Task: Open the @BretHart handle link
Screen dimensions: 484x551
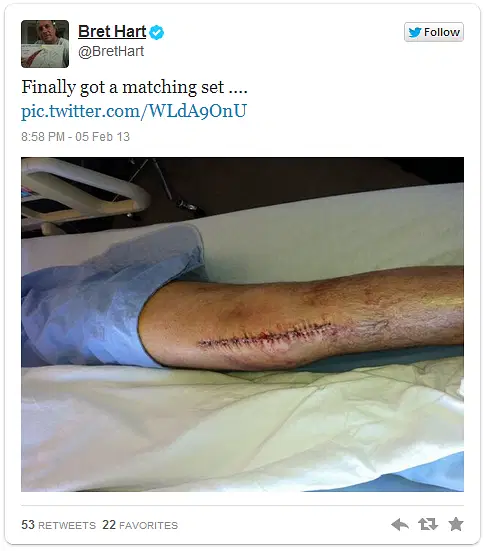Action: pyautogui.click(x=111, y=52)
